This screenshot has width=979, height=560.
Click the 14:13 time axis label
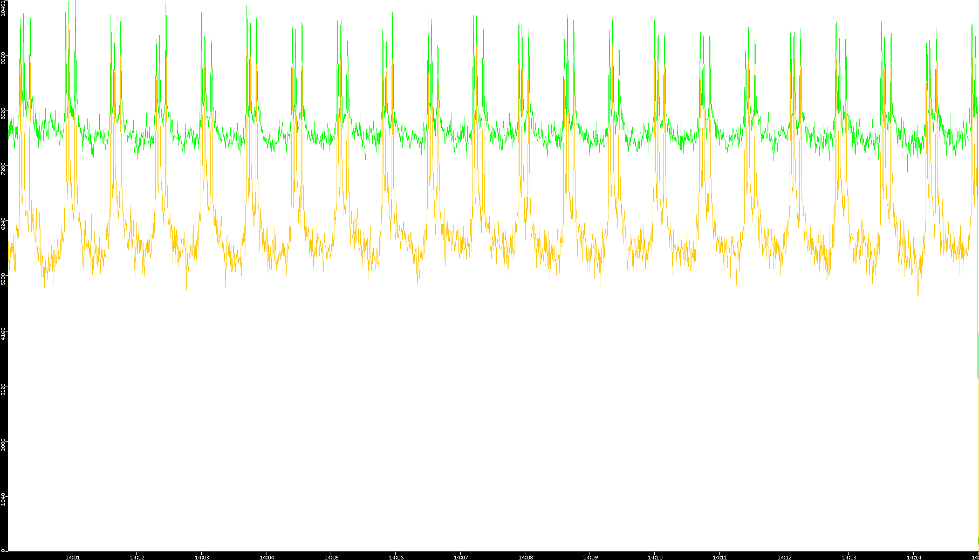pyautogui.click(x=849, y=557)
